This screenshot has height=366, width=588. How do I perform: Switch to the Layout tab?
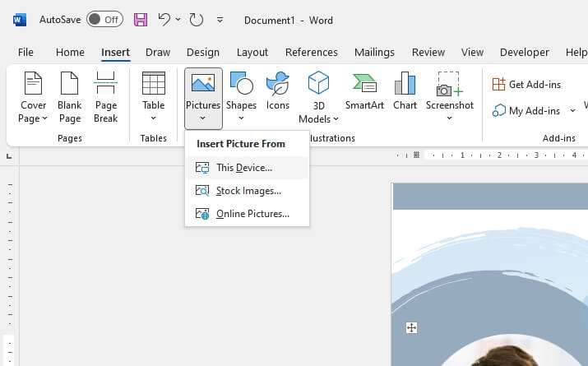click(252, 52)
